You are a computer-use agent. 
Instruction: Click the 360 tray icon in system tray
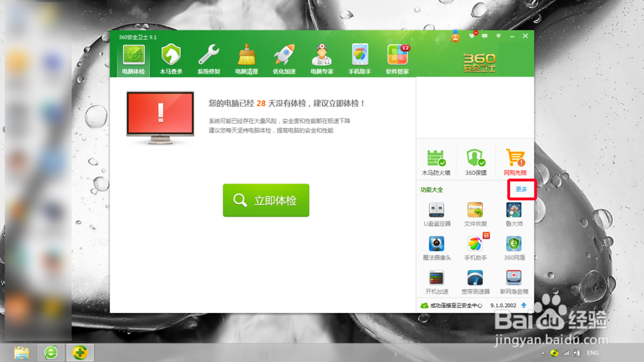[x=554, y=353]
